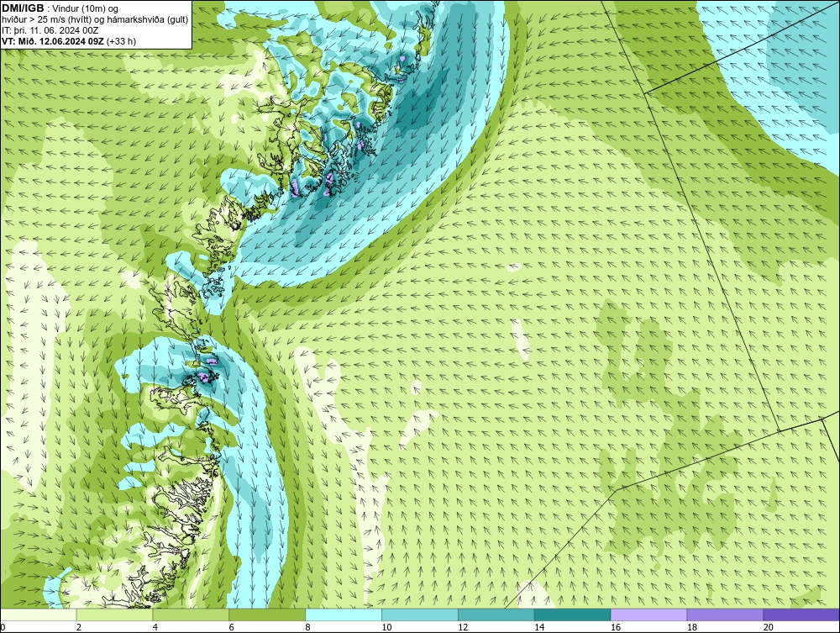The width and height of the screenshot is (840, 633).
Task: Click the 12–14 m/s teal legend swatch
Action: point(496,615)
